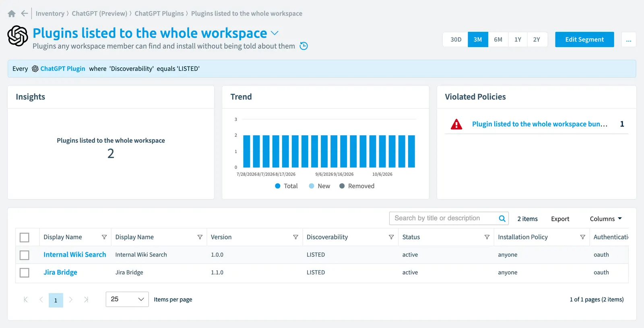Click the red violation warning icon

coord(456,124)
